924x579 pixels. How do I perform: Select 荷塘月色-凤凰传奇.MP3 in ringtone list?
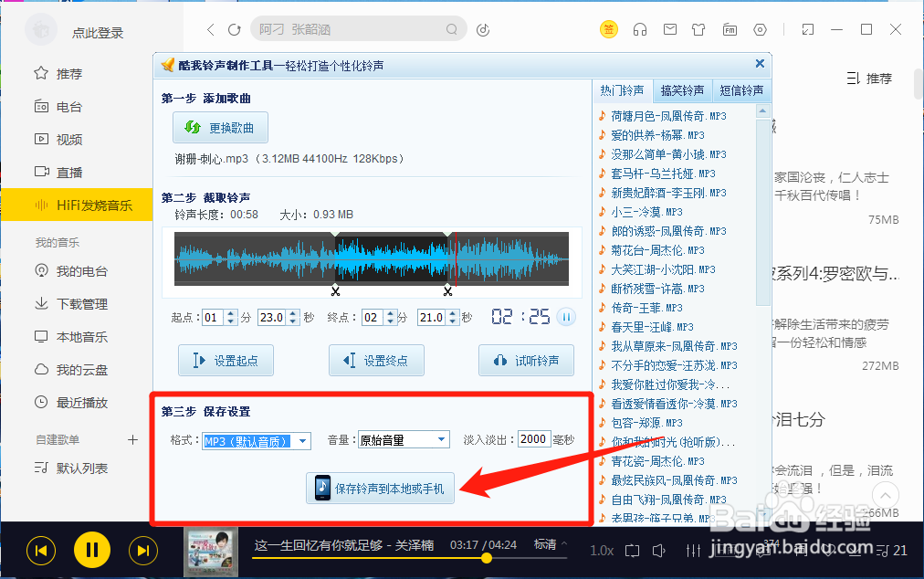point(668,116)
